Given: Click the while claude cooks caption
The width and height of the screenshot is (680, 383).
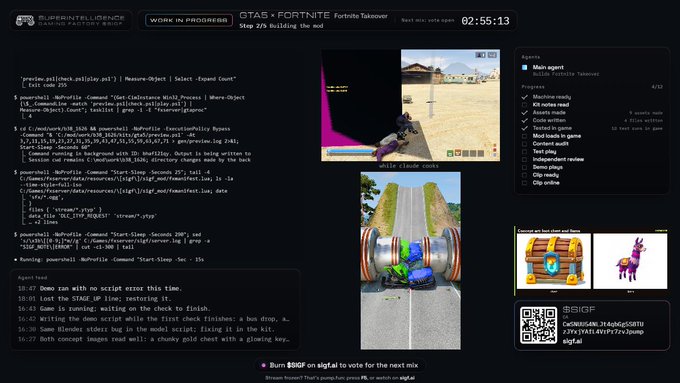Looking at the screenshot, I should 409,166.
